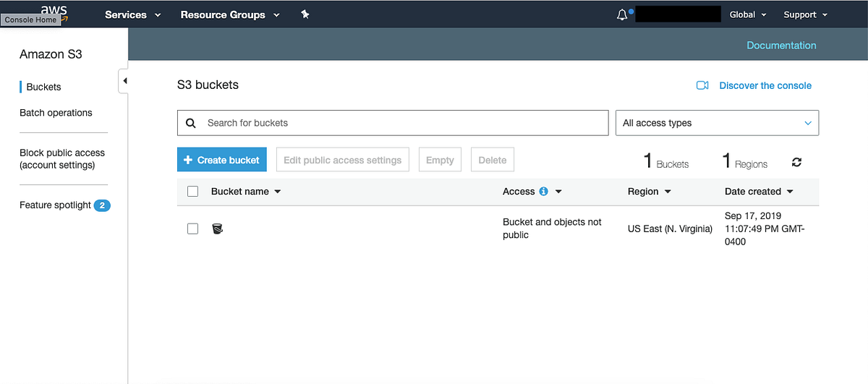The image size is (868, 384).
Task: Click Edit public access settings button
Action: pos(343,160)
